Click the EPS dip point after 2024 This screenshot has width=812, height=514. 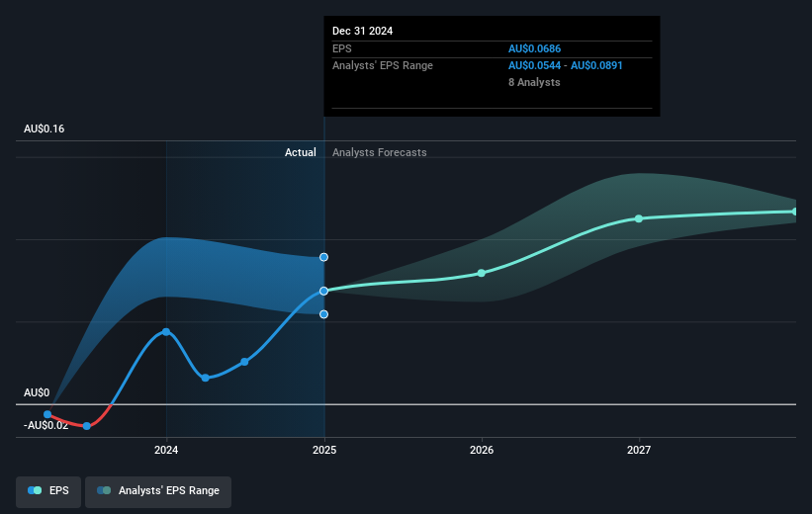pyautogui.click(x=206, y=378)
